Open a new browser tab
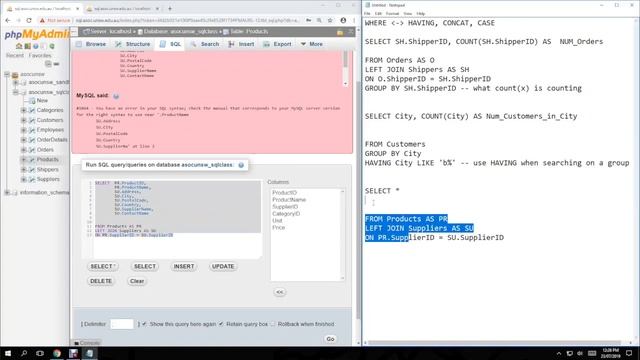The image size is (640, 360). (170, 8)
